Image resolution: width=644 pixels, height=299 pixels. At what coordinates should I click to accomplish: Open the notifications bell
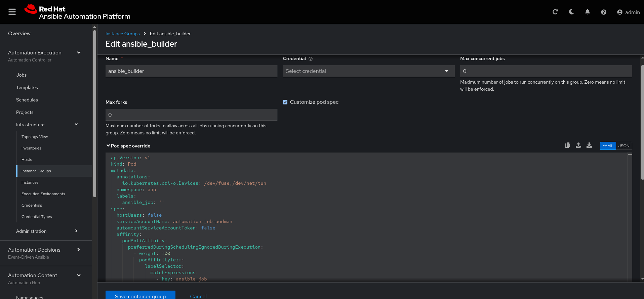[x=588, y=12]
